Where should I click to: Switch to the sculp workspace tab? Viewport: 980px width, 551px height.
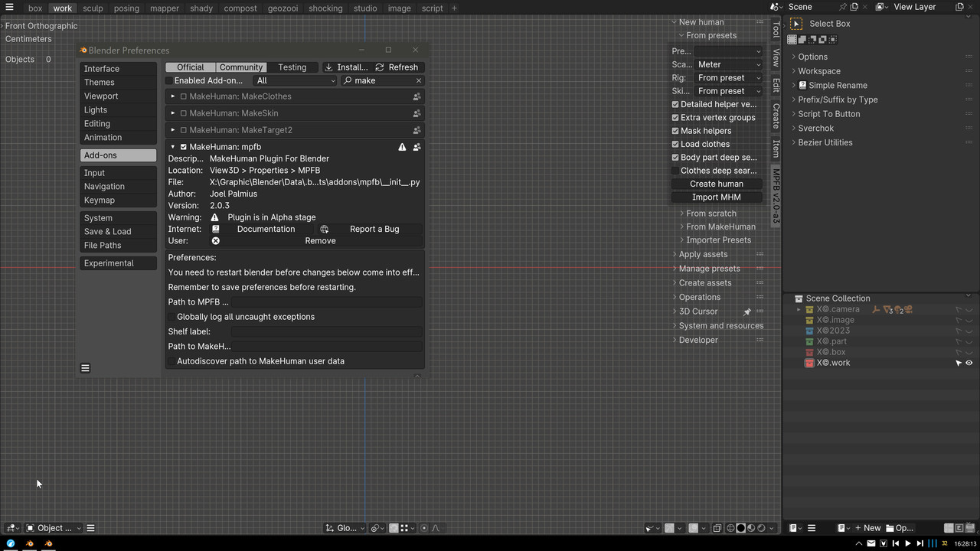coord(93,8)
